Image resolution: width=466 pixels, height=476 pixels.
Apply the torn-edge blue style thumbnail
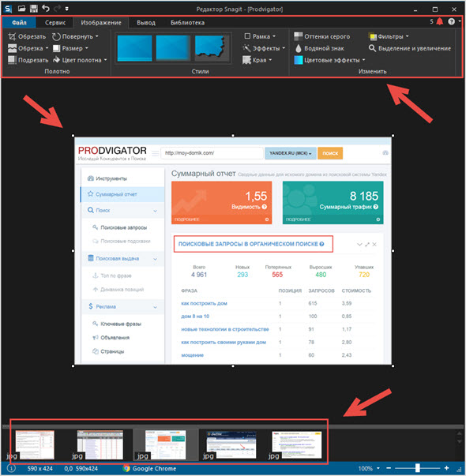point(212,47)
